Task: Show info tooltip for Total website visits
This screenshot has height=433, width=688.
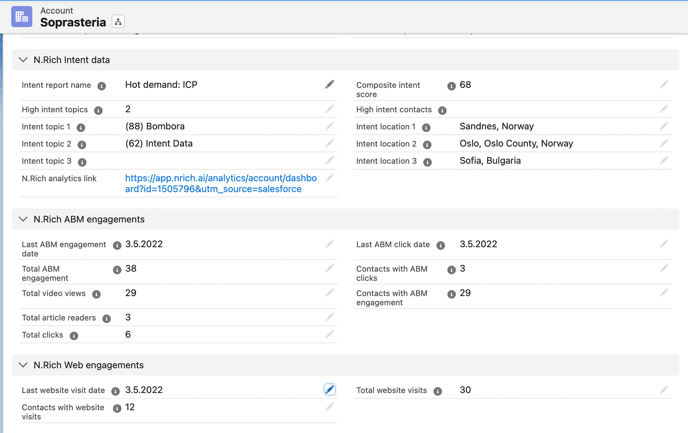Action: pos(437,391)
